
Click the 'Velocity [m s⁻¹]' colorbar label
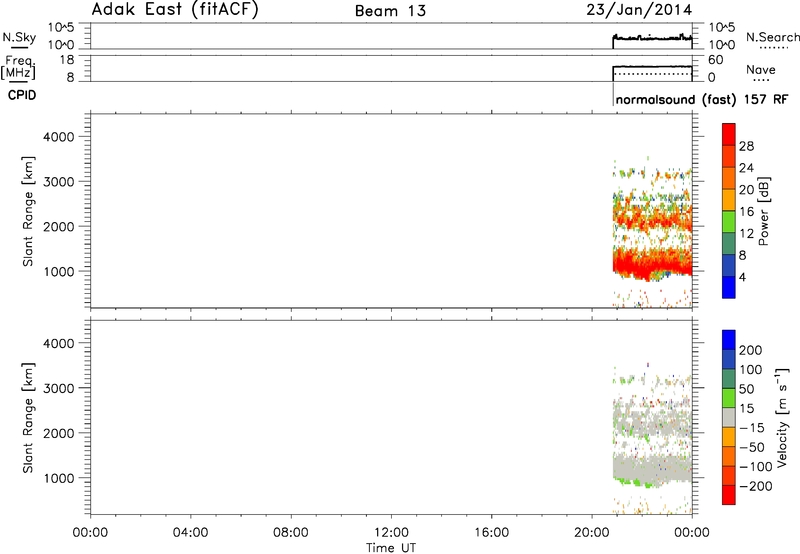782,417
